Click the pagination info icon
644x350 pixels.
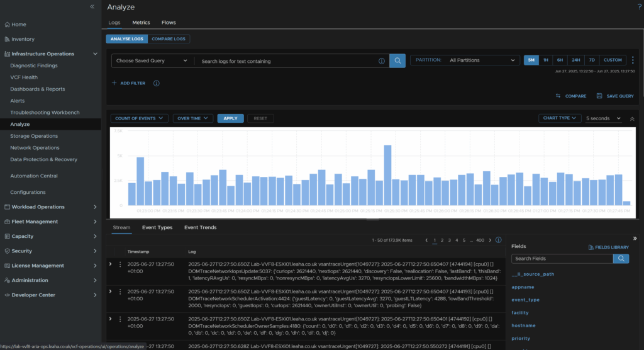tap(498, 240)
